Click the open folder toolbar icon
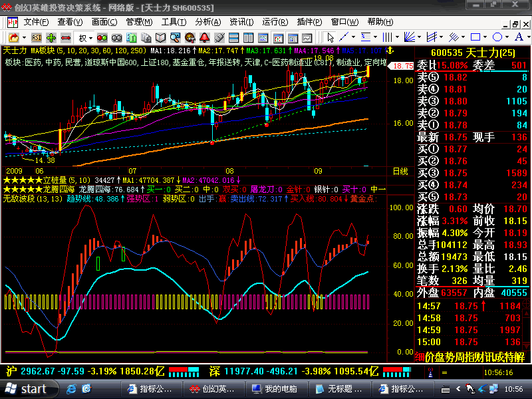 click(x=13, y=37)
